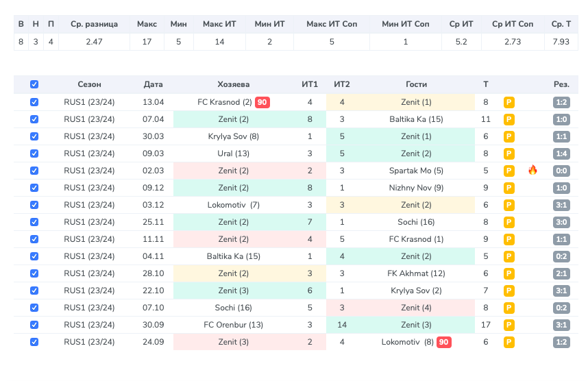The image size is (588, 381).
Task: Uncheck the checkbox for the 11.11 match
Action: (34, 239)
